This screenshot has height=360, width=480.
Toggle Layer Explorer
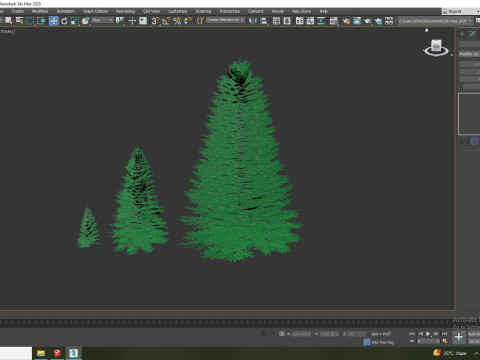point(287,21)
